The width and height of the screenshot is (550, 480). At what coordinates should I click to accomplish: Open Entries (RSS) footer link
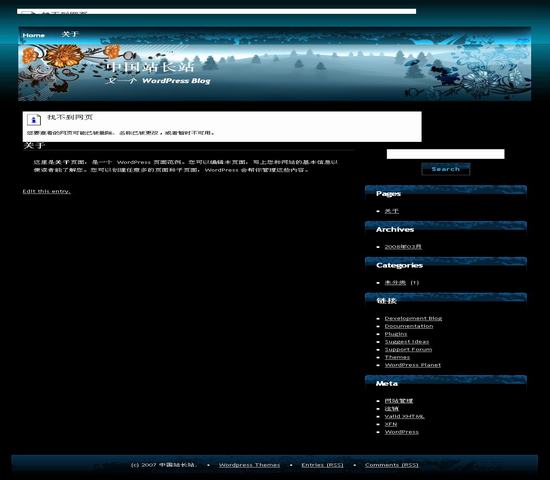point(322,465)
